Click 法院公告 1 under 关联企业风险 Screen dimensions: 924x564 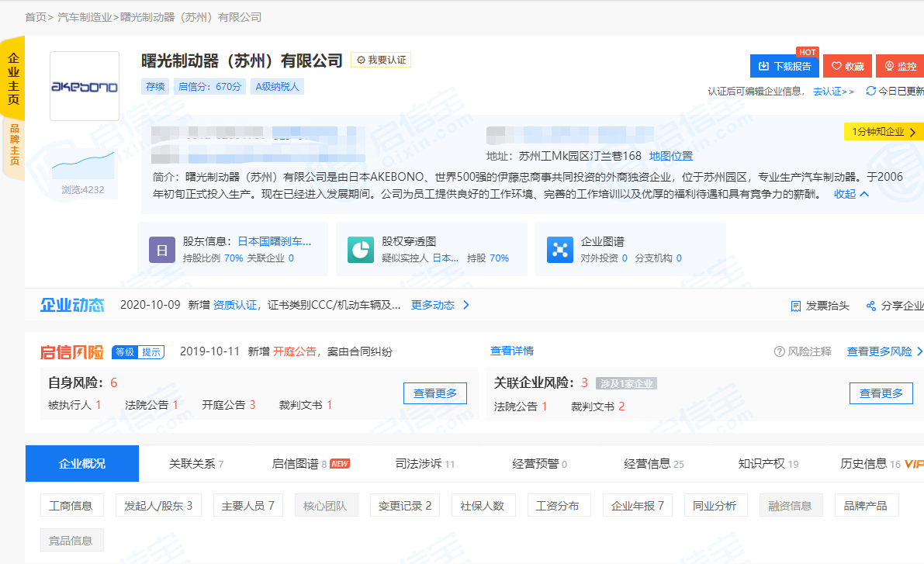[x=521, y=407]
